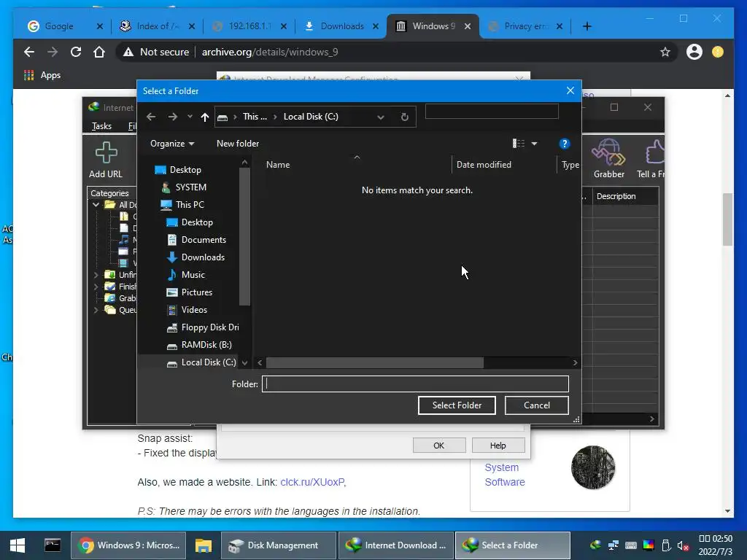Cancel the Select a Folder dialog
The width and height of the screenshot is (747, 560).
[x=536, y=405]
